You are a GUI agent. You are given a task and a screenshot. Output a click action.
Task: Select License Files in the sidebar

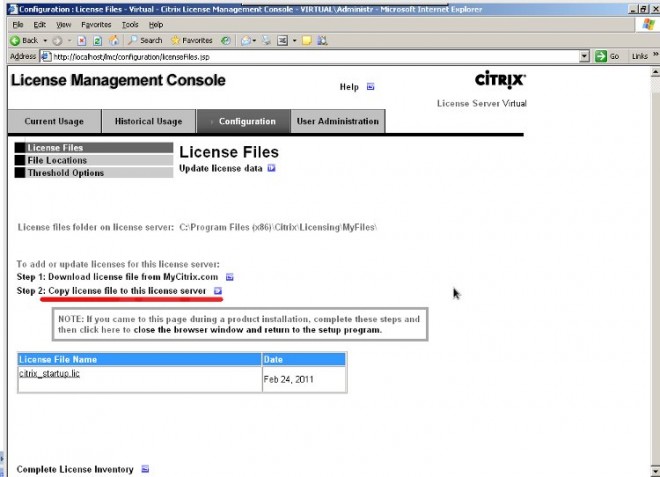[x=94, y=148]
